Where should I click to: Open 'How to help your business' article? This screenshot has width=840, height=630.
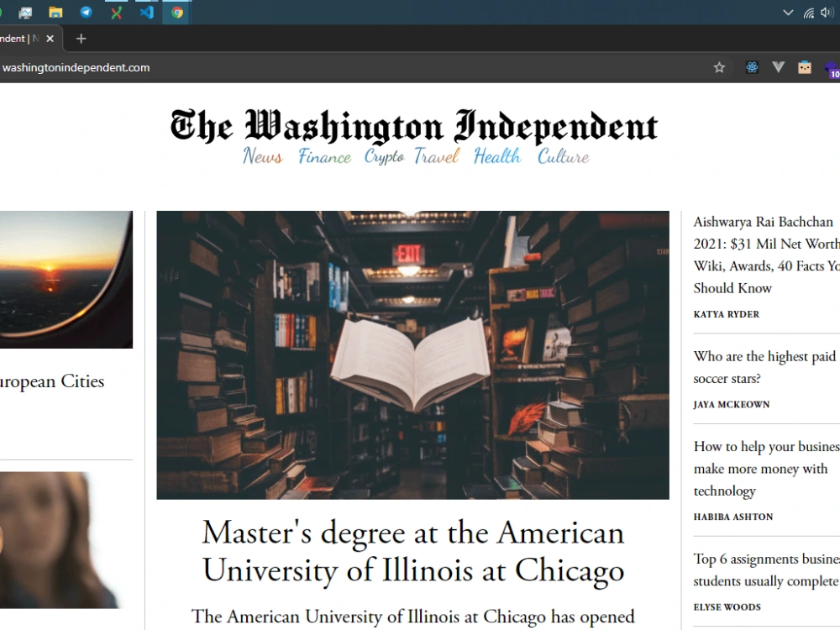pyautogui.click(x=766, y=469)
